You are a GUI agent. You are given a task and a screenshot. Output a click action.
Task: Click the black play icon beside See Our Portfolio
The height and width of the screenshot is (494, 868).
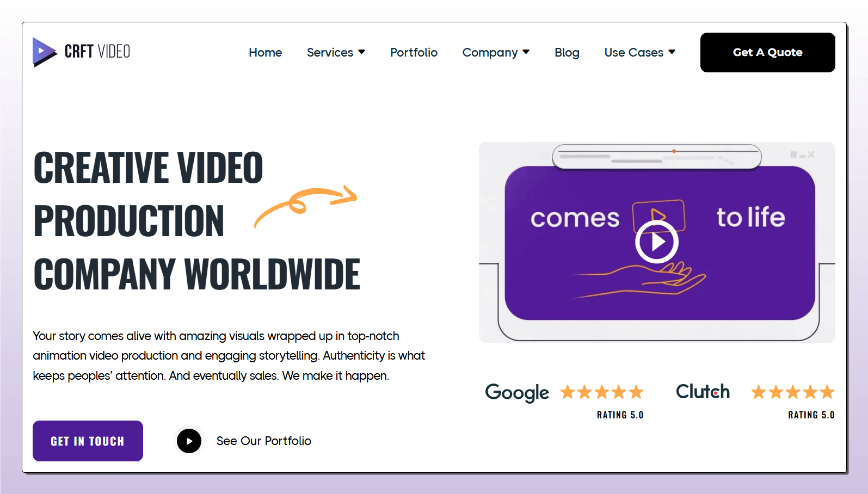(x=189, y=441)
